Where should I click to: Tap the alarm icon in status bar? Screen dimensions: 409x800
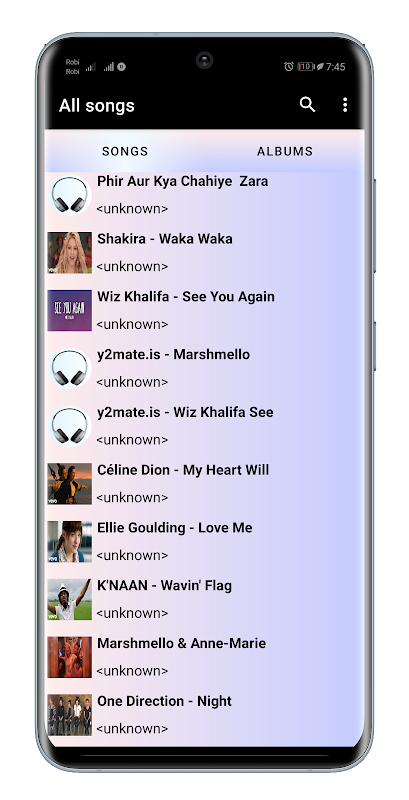(x=289, y=66)
